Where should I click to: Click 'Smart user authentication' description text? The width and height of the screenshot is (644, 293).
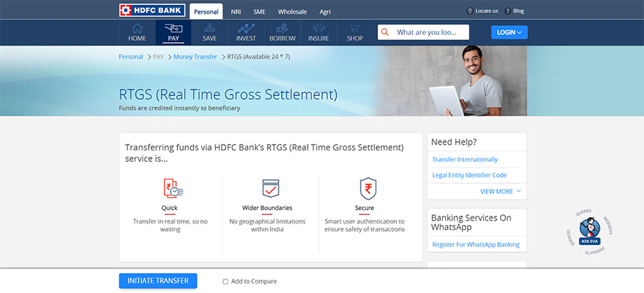364,225
